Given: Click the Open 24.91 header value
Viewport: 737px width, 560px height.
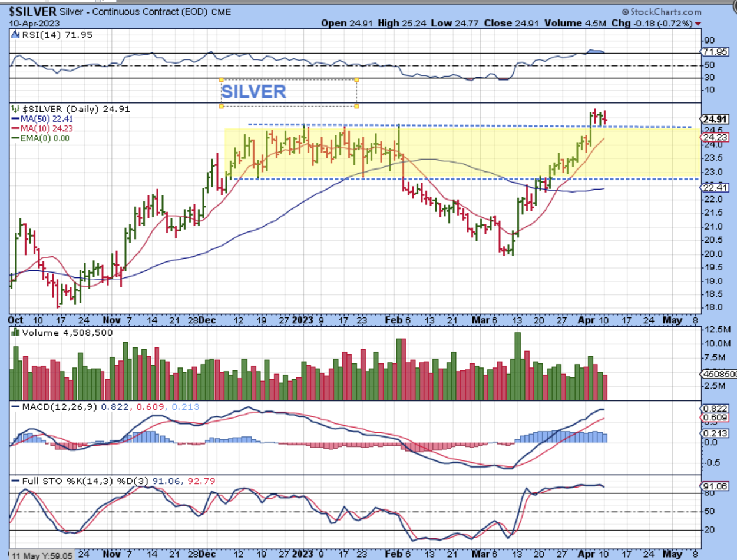Looking at the screenshot, I should click(348, 24).
